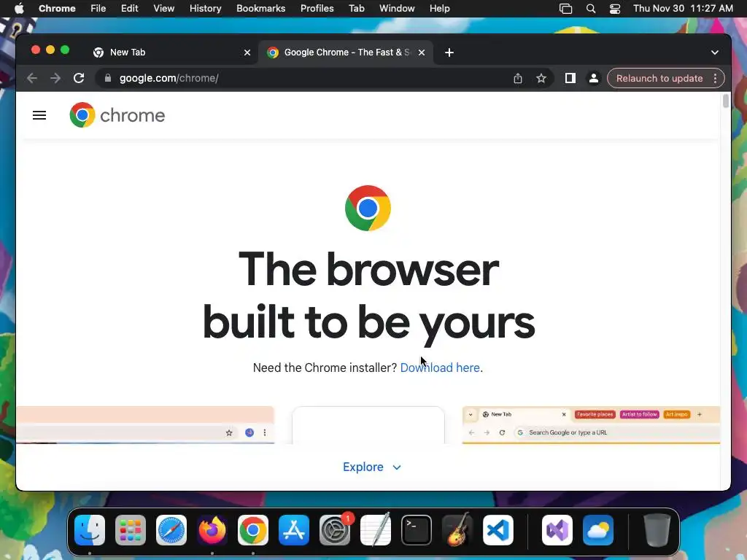Click the Favorite places tab group chip
Screen dimensions: 747x560
click(x=595, y=414)
